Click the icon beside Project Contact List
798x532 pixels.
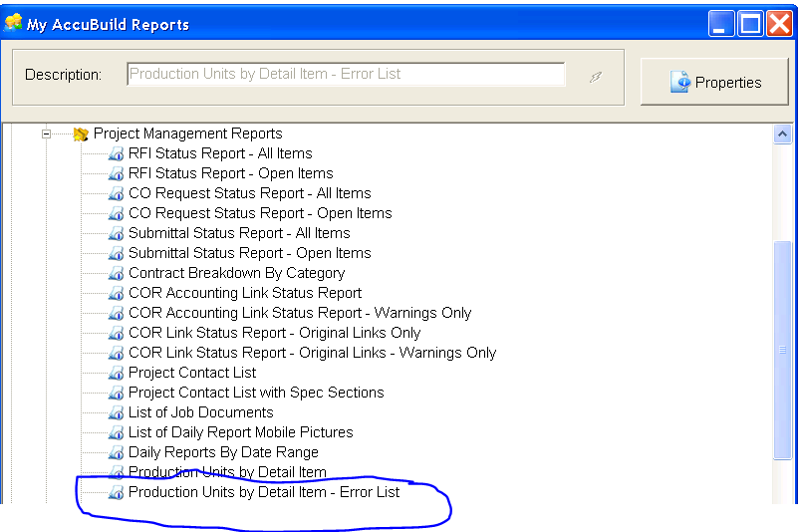point(116,373)
